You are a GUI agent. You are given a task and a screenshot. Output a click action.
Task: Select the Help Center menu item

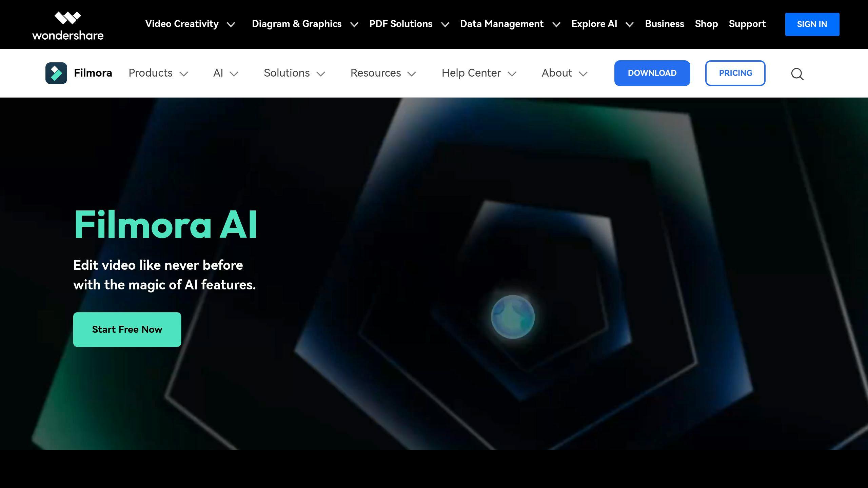pyautogui.click(x=471, y=73)
